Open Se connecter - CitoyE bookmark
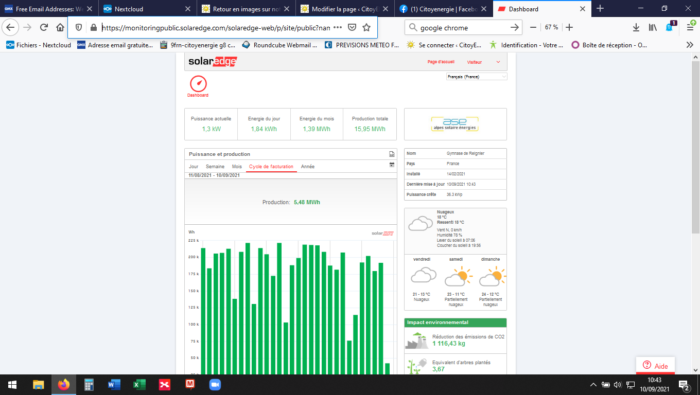 pos(444,45)
